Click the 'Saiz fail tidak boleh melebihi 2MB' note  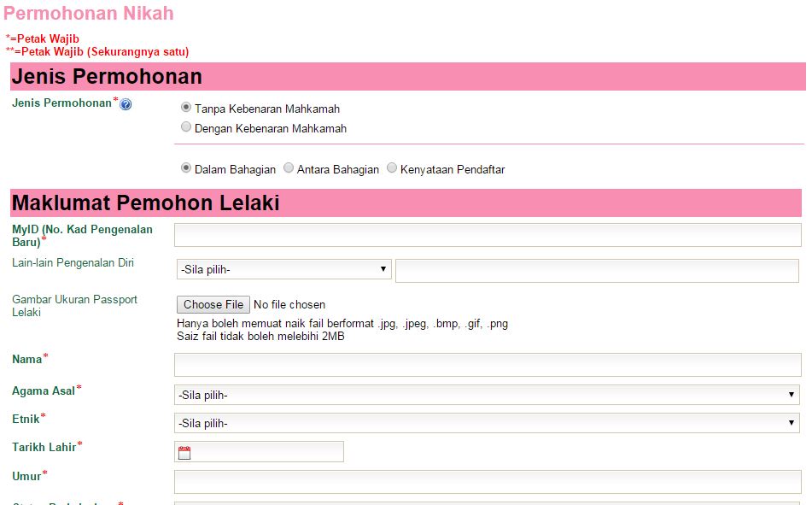click(x=260, y=337)
